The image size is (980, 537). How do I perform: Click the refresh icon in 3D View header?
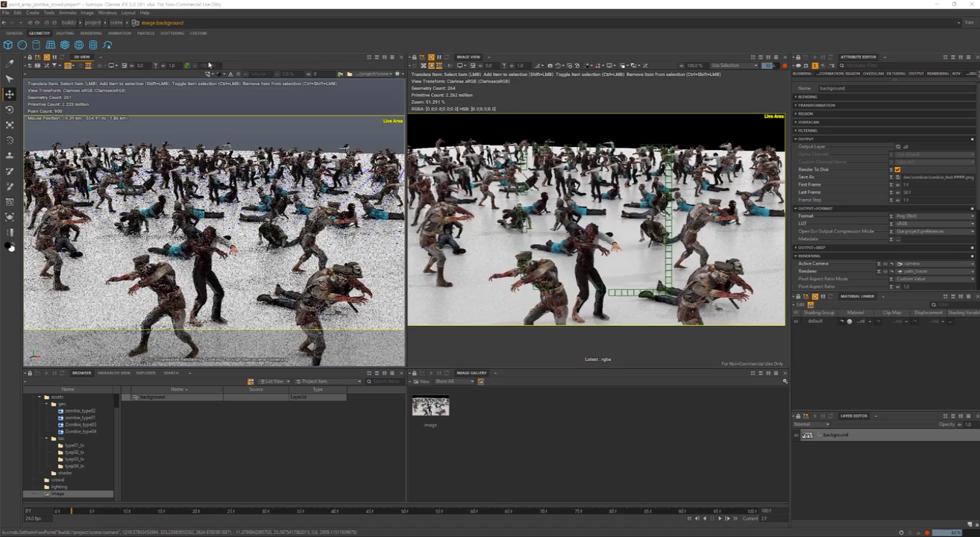[x=62, y=57]
